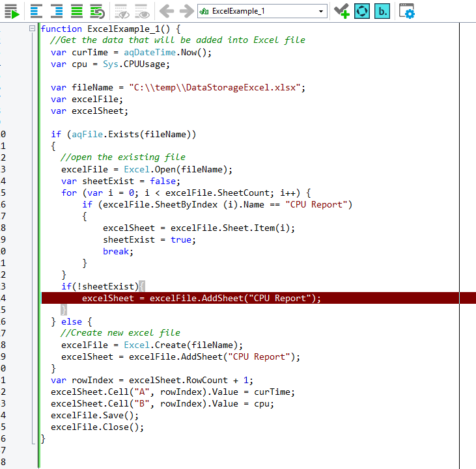Click the first blue left-aligned lines icon
This screenshot has height=469, width=476.
[36, 11]
